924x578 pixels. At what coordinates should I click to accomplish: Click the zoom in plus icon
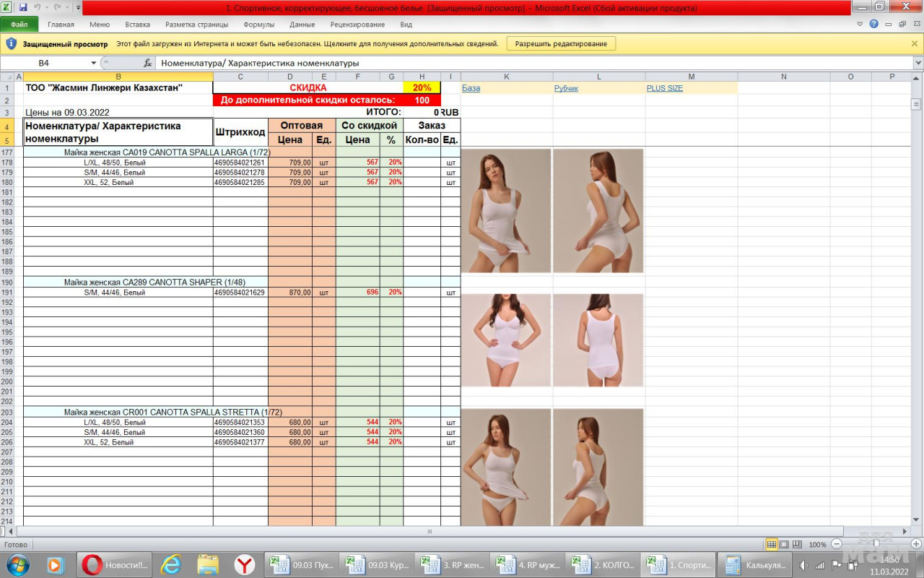[915, 544]
